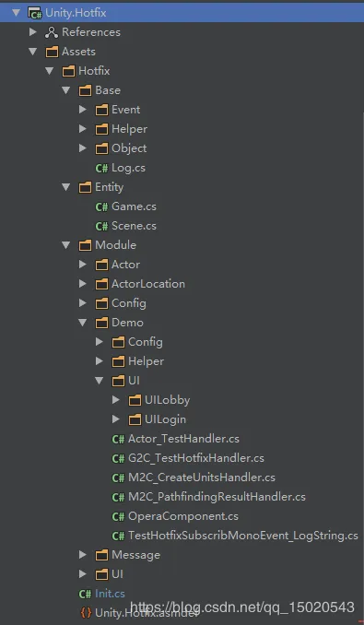
Task: Select Scene.cs in the tree
Action: 134,226
